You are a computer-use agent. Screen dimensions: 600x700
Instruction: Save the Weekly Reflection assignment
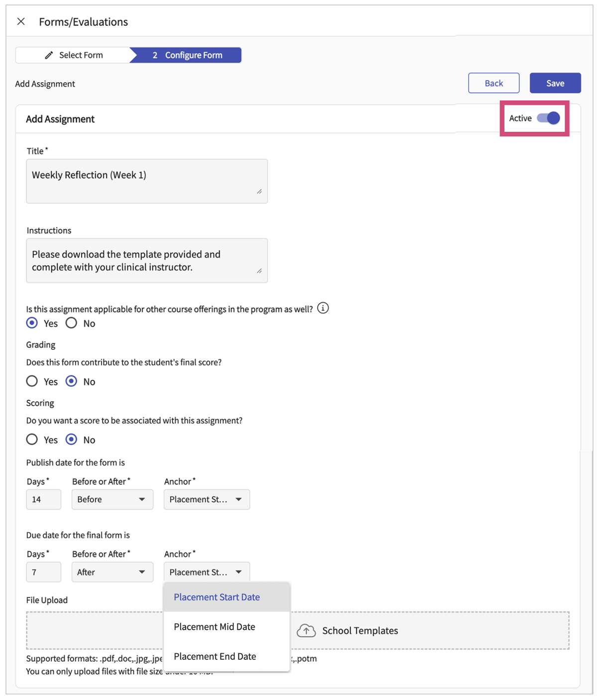[555, 83]
